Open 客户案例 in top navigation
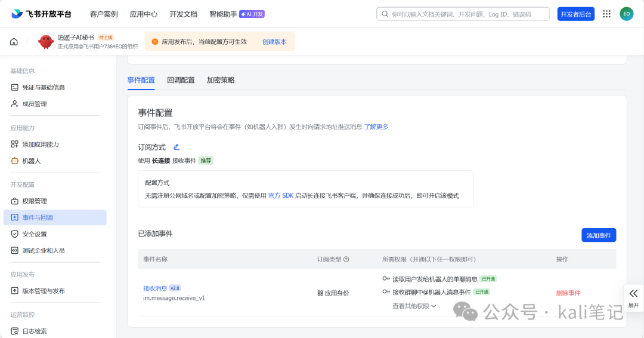 104,14
